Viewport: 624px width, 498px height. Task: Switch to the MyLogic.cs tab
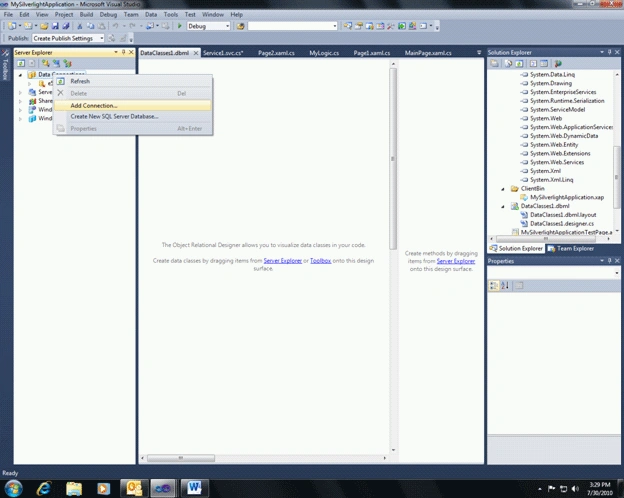(324, 53)
